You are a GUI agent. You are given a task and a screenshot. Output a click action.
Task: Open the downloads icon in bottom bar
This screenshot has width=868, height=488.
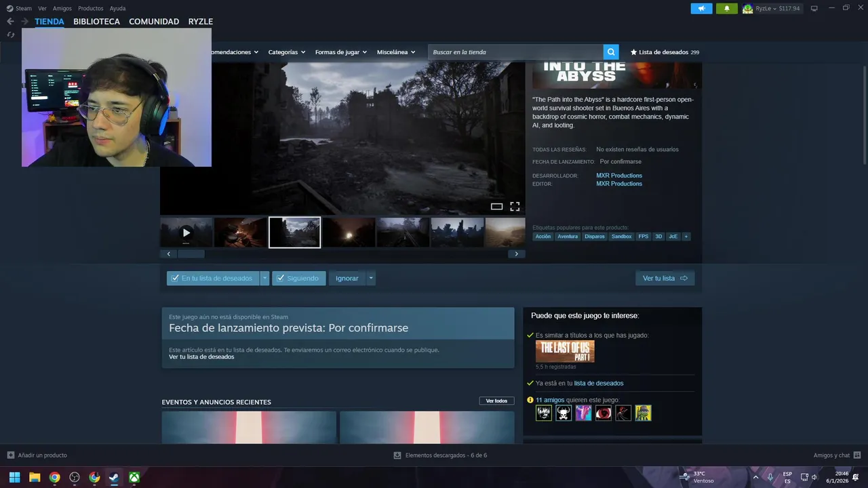coord(397,455)
